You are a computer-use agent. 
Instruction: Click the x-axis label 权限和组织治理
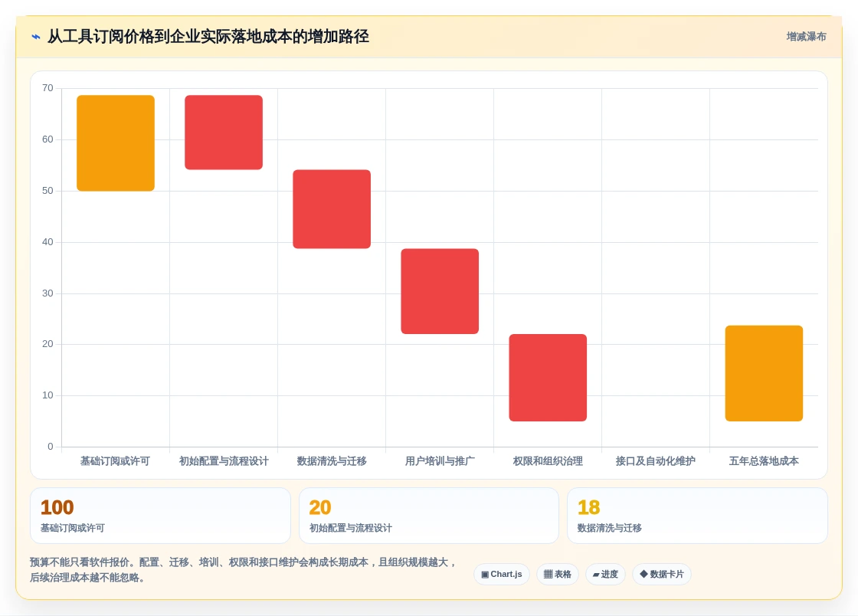pyautogui.click(x=548, y=461)
